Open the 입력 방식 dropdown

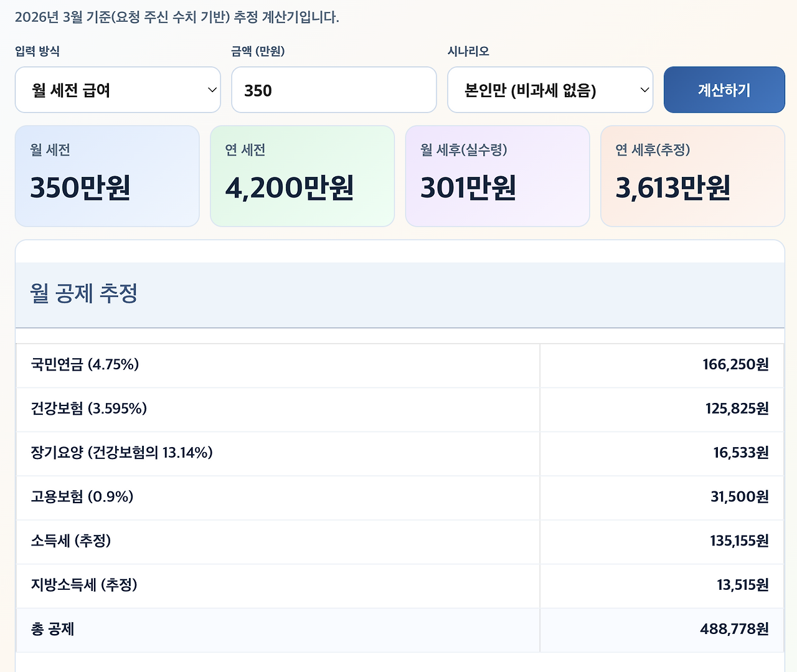point(118,90)
